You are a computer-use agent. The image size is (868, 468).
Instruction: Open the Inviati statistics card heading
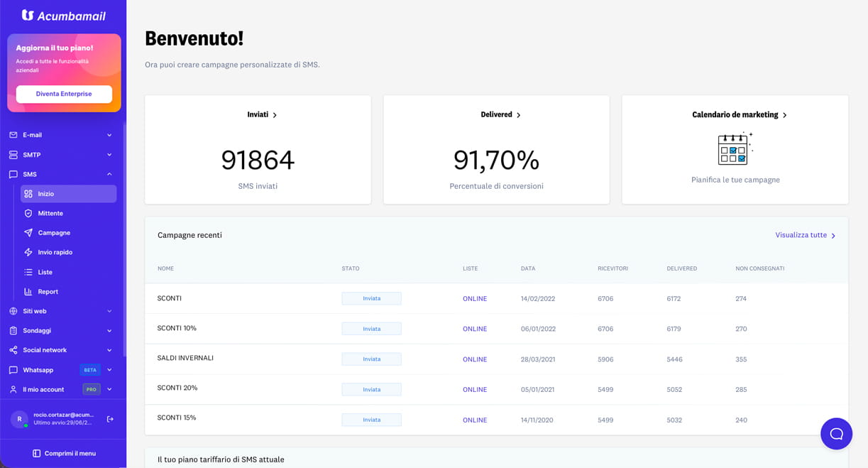[x=262, y=114]
